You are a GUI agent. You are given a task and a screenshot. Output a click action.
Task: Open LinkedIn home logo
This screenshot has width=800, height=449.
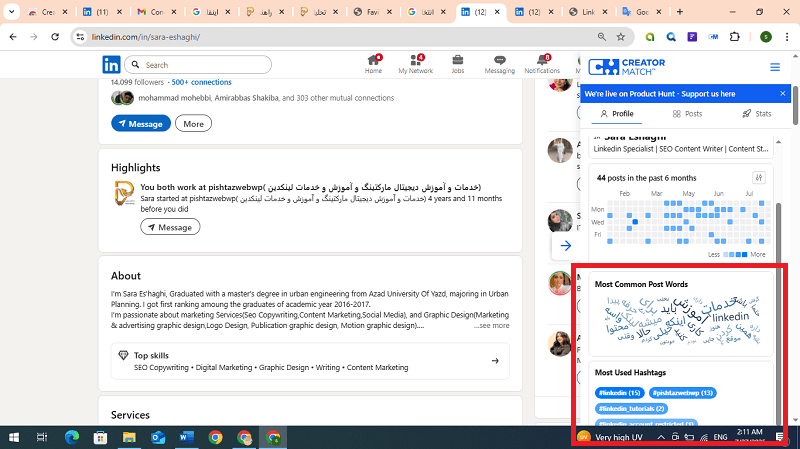coord(111,65)
